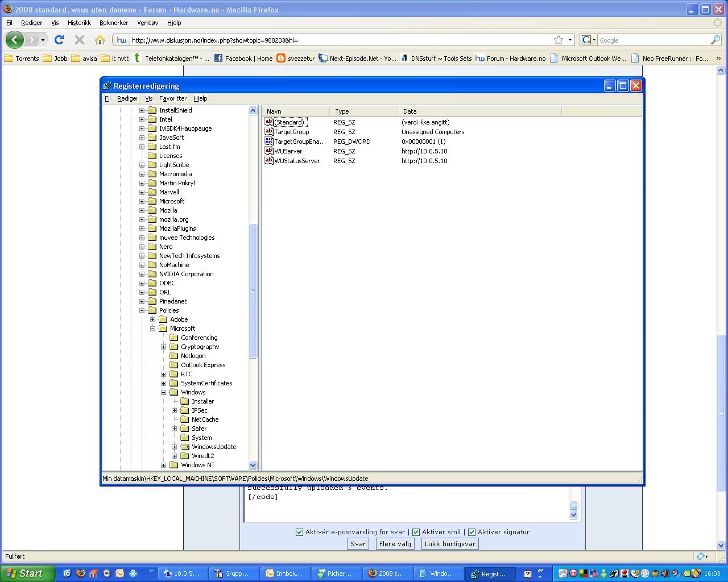Click the Policies folder icon in tree
Image resolution: width=728 pixels, height=582 pixels.
[152, 310]
